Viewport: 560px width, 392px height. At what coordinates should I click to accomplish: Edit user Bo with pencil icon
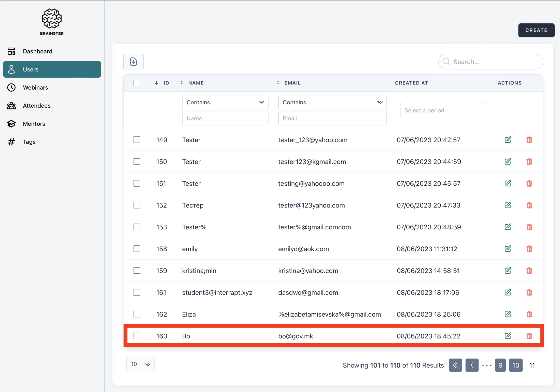[x=508, y=336]
